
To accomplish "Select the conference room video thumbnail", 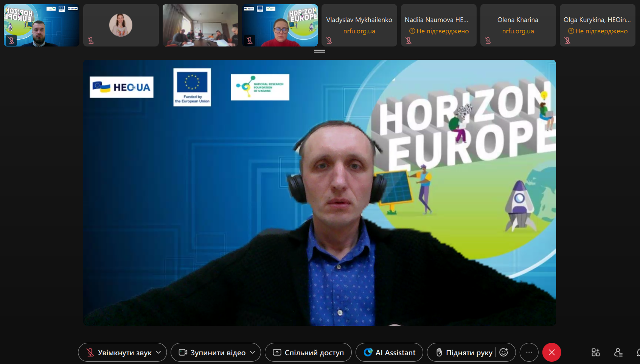I will (200, 25).
